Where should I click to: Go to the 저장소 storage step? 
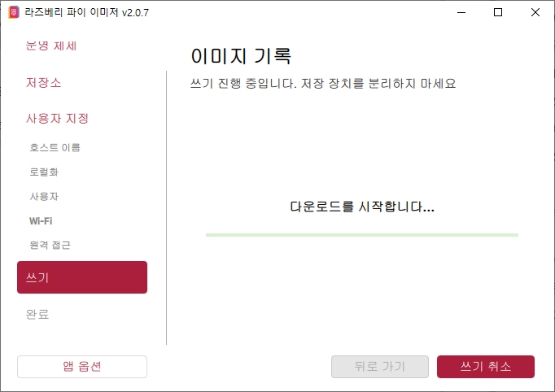point(43,82)
